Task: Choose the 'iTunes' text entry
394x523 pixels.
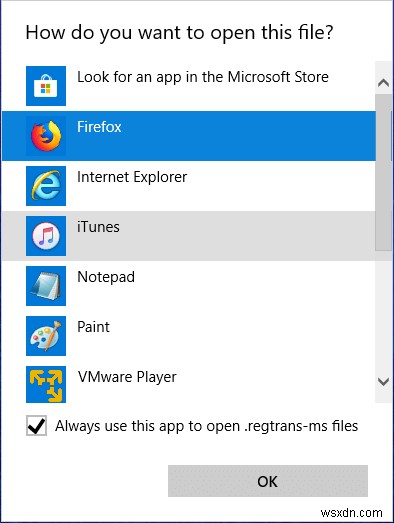Action: coord(98,227)
